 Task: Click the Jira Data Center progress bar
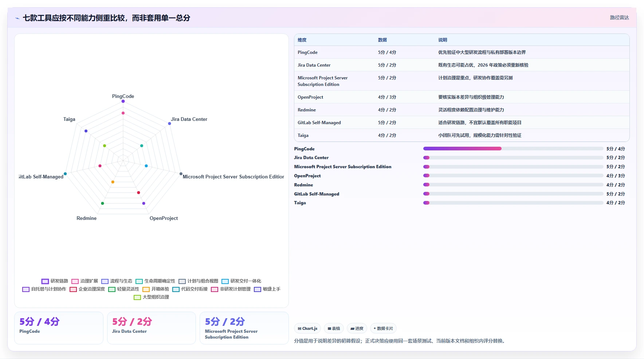pyautogui.click(x=513, y=158)
